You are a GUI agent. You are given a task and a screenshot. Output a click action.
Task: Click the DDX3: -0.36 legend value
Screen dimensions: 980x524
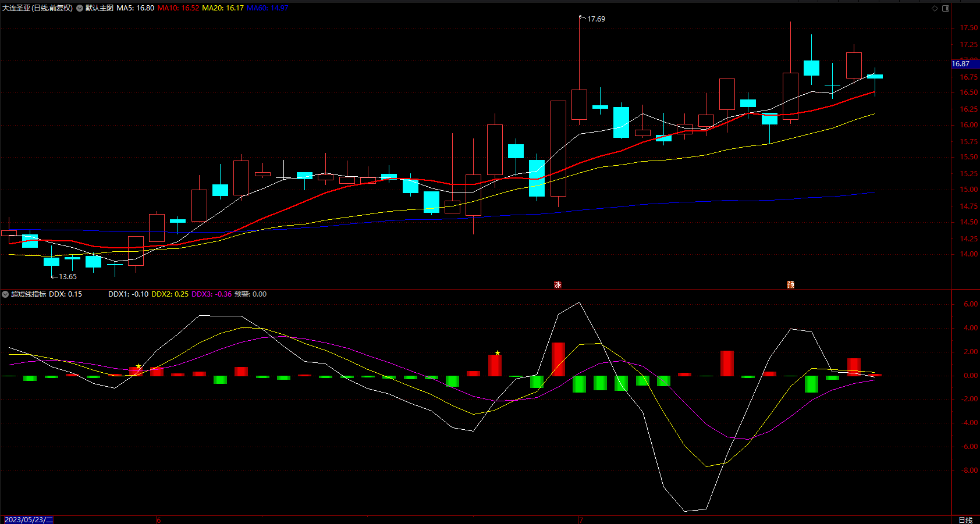tap(212, 294)
